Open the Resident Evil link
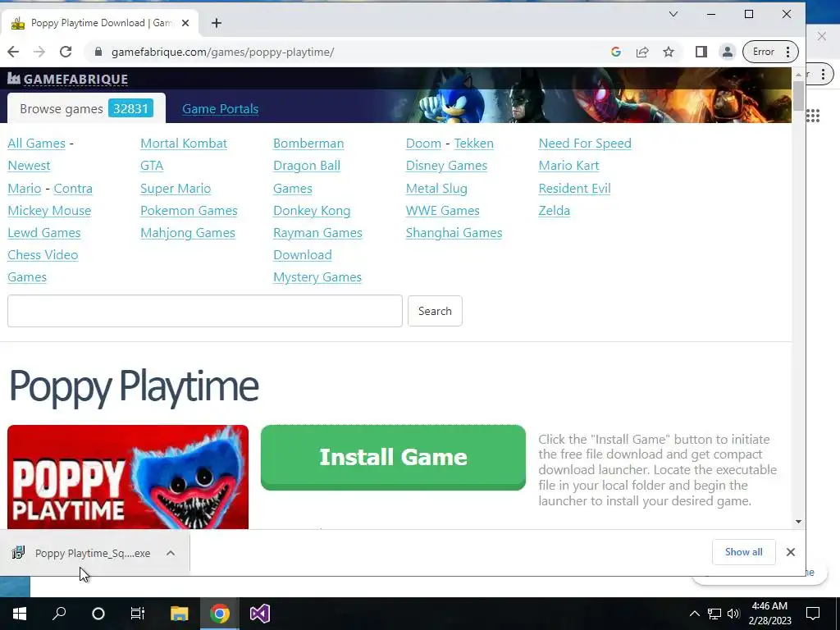 [x=574, y=189]
